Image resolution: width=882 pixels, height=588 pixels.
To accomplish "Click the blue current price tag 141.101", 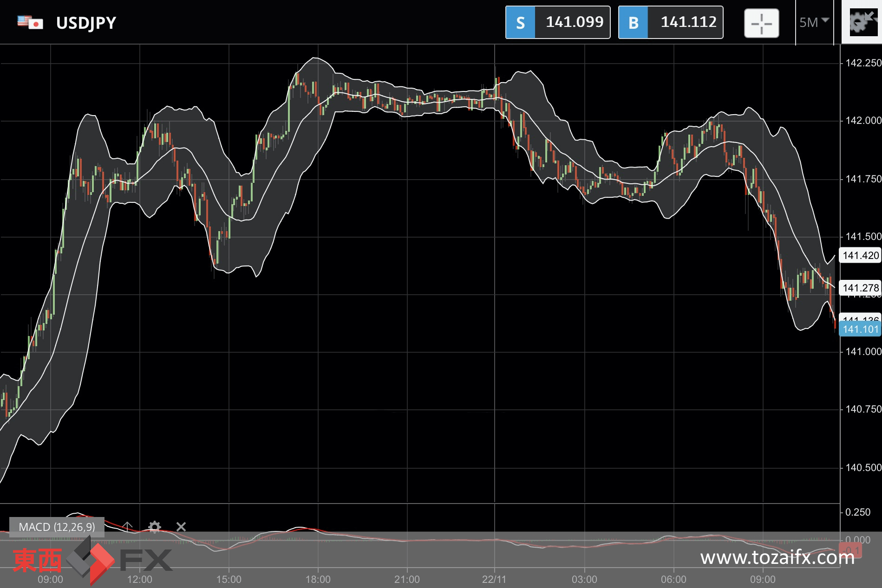I will coord(860,329).
